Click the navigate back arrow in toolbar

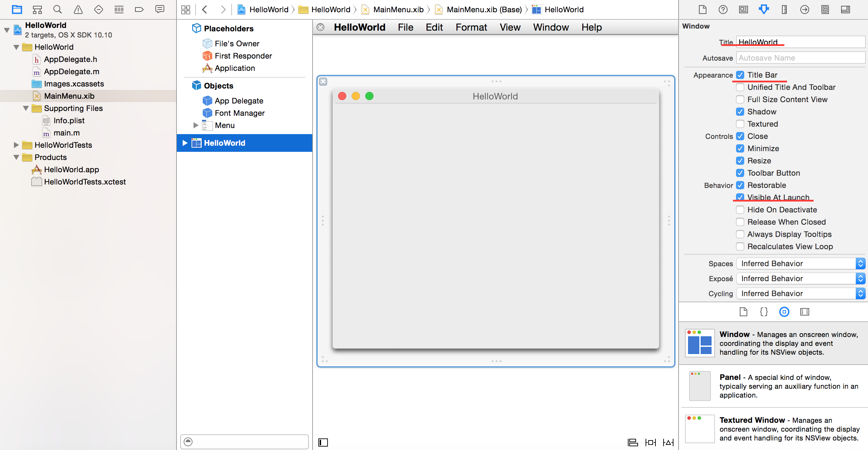point(205,9)
